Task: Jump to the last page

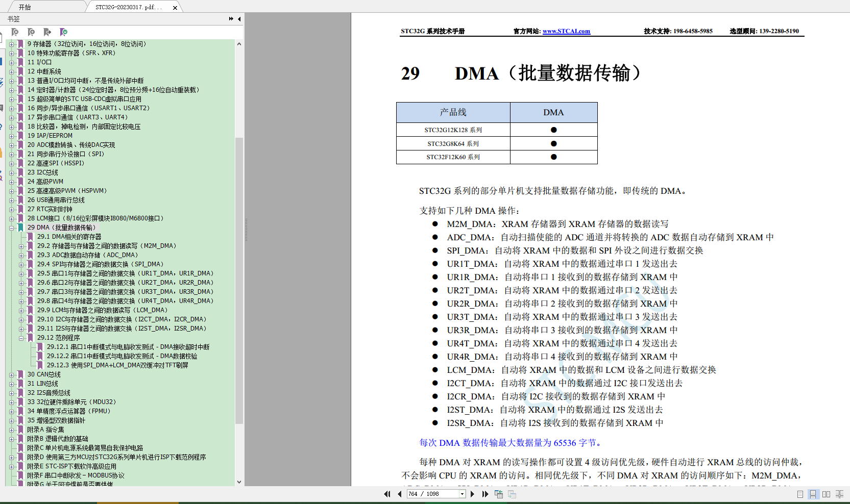Action: point(485,494)
